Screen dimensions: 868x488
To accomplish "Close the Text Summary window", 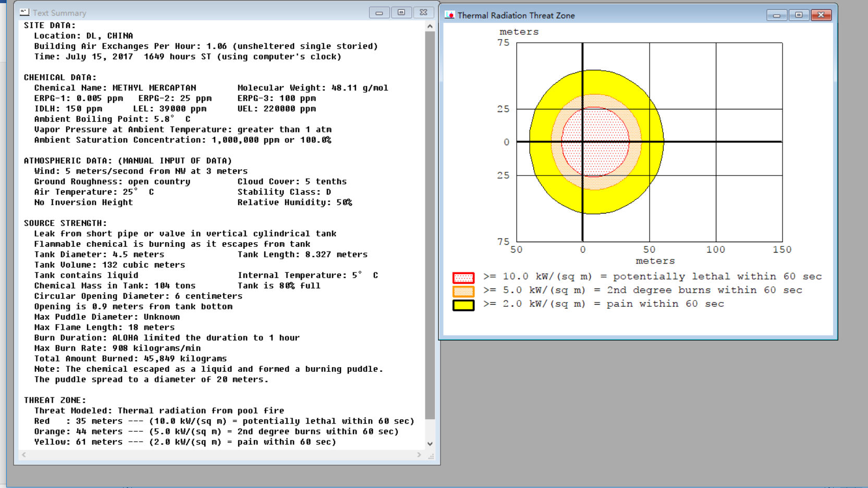I will pyautogui.click(x=423, y=12).
